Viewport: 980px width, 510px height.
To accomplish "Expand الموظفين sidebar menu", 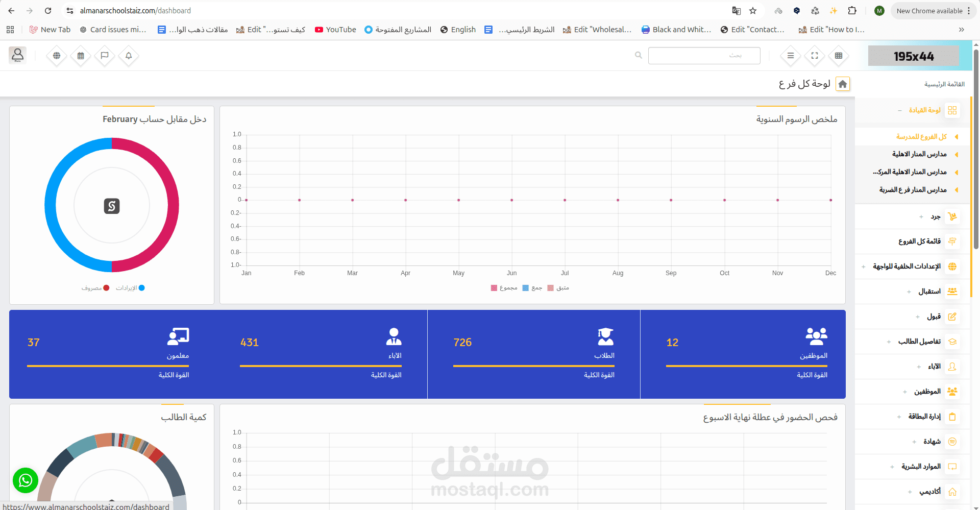I will coord(905,392).
